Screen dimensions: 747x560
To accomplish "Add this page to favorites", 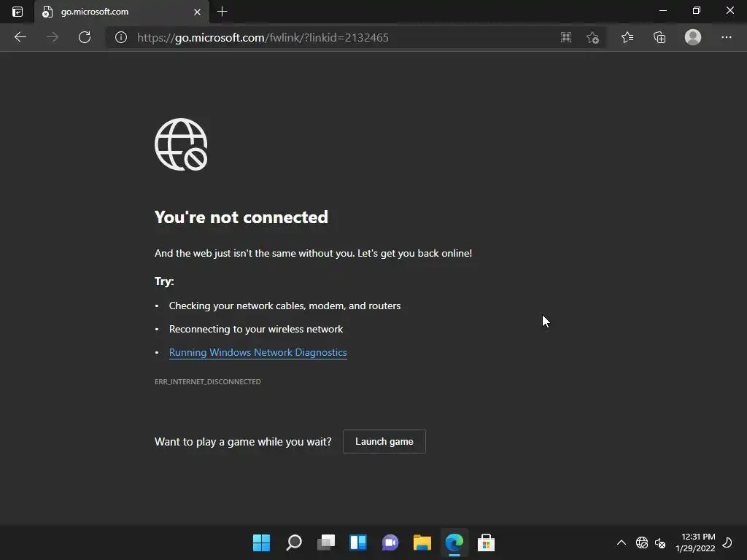I will click(592, 37).
